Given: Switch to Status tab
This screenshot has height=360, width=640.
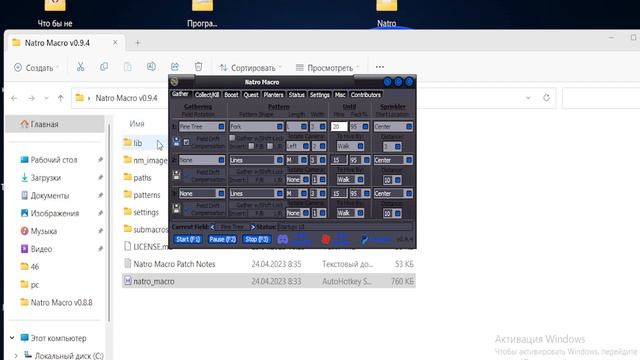Looking at the screenshot, I should coord(296,95).
